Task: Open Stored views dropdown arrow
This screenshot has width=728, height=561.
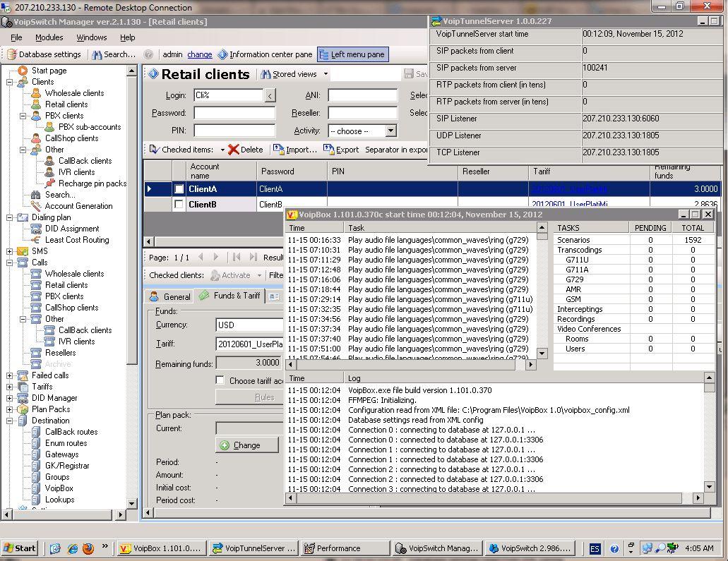Action: coord(326,74)
